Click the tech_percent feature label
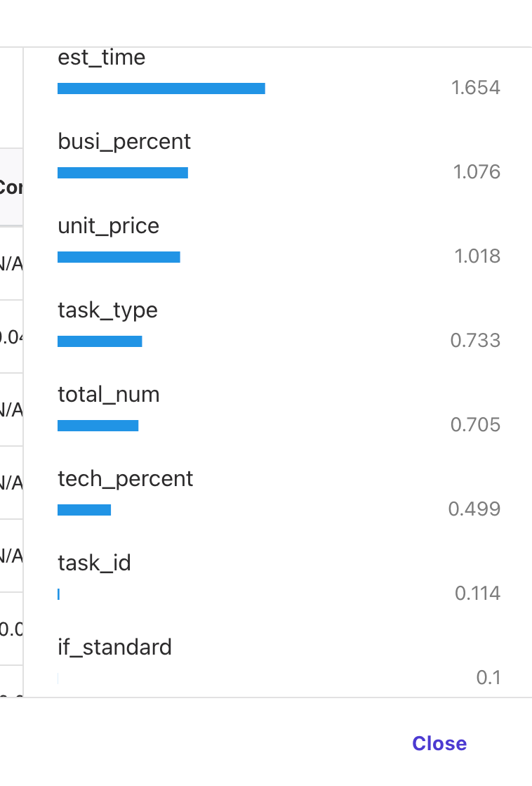This screenshot has width=532, height=786. (126, 478)
